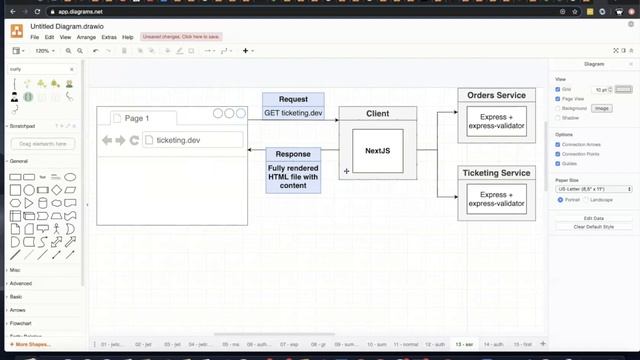This screenshot has height=360, width=640.
Task: Open the Extras menu
Action: pos(109,37)
